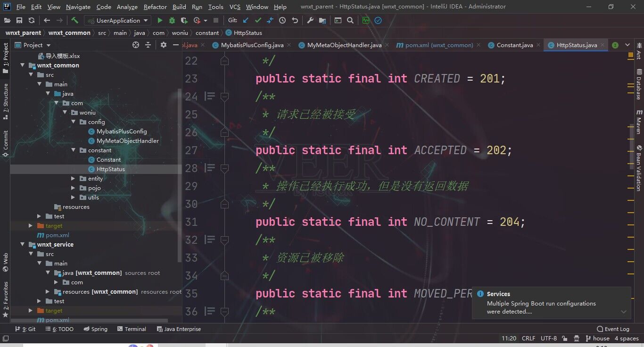Fold the comment at line 28
The height and width of the screenshot is (347, 644).
point(225,168)
